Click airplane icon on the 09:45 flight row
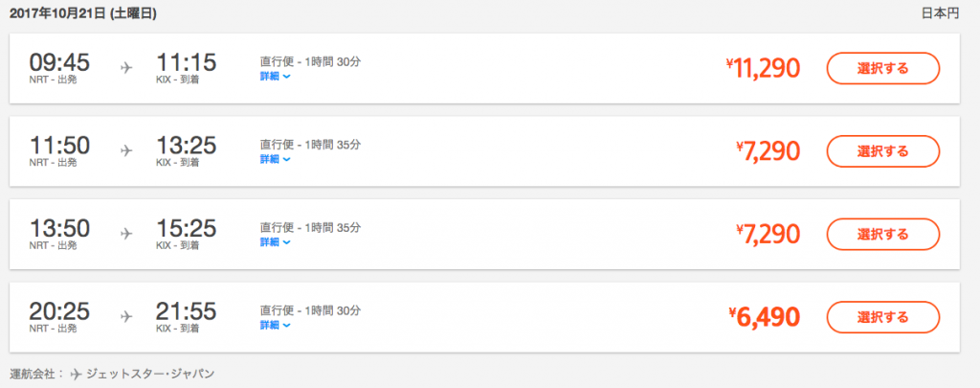Screen dimensions: 980x388 pyautogui.click(x=127, y=68)
